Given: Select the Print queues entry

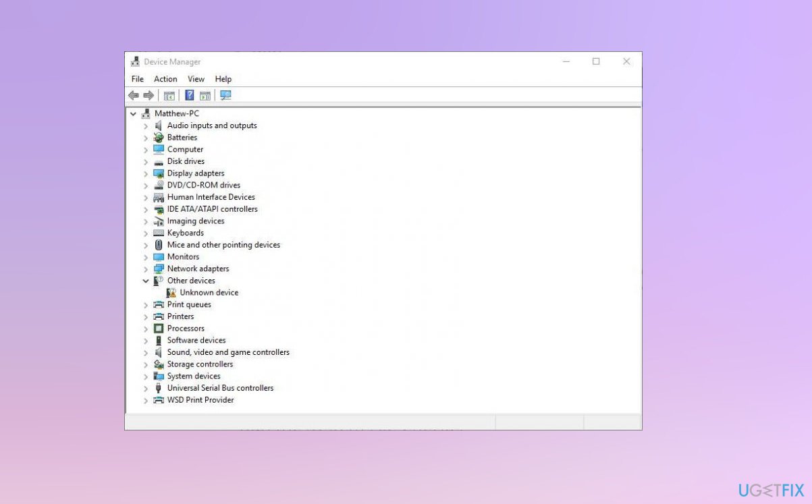Looking at the screenshot, I should click(x=189, y=304).
